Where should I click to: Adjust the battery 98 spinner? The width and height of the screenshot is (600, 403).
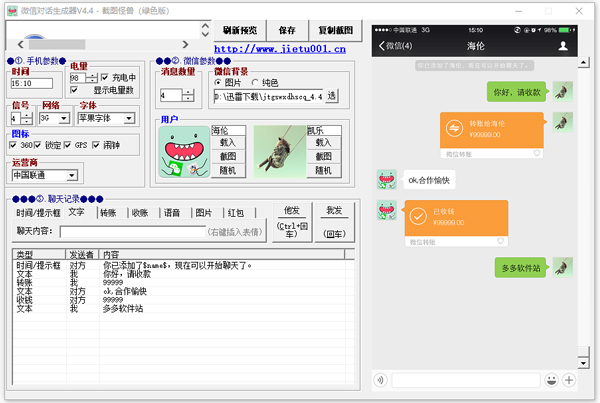92,78
